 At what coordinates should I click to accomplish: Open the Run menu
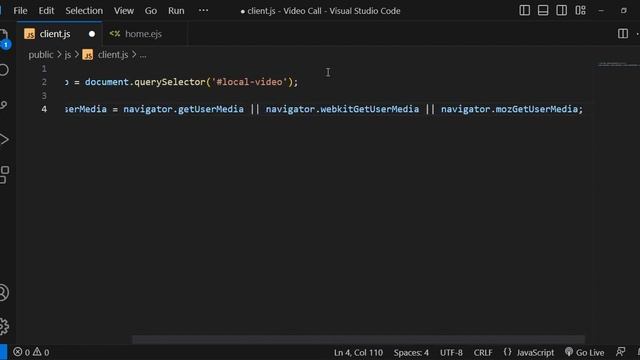click(176, 11)
